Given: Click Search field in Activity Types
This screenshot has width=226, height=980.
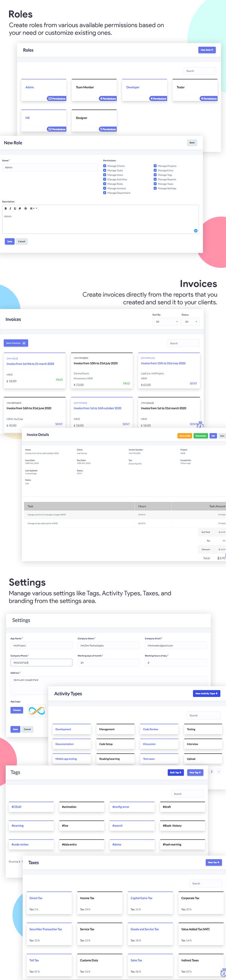Looking at the screenshot, I should pyautogui.click(x=204, y=716).
